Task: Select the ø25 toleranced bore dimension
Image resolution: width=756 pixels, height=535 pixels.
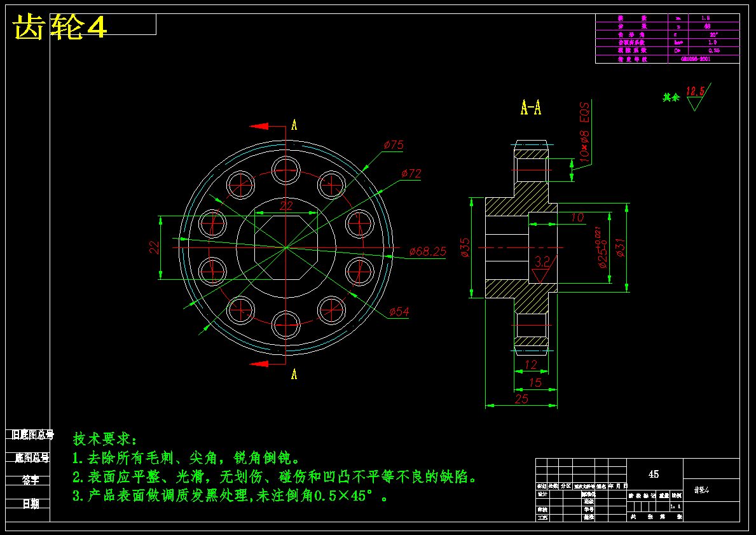Action: click(600, 247)
